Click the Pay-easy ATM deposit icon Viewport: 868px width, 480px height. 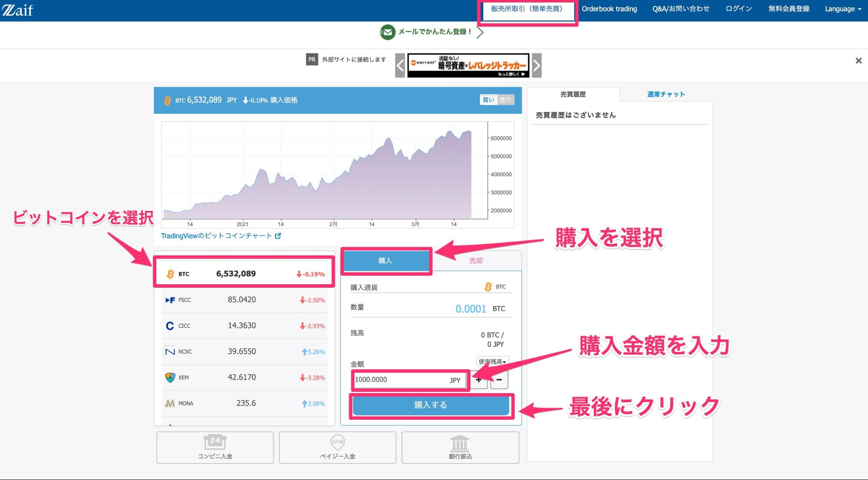pyautogui.click(x=337, y=442)
